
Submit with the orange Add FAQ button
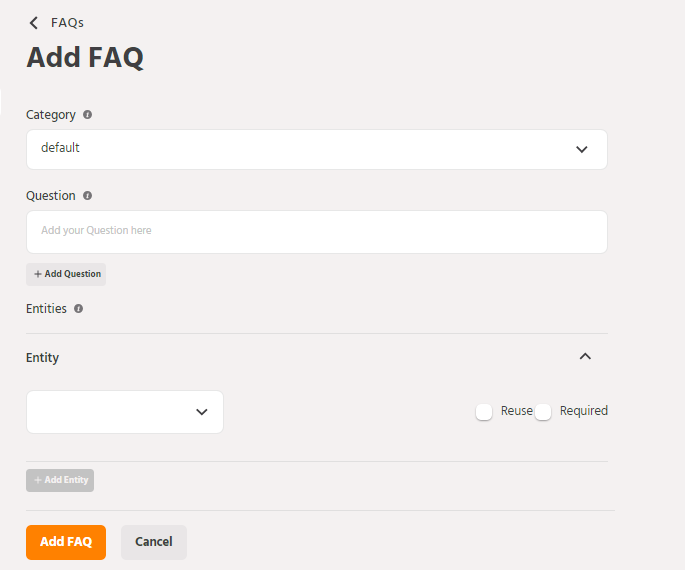(66, 542)
